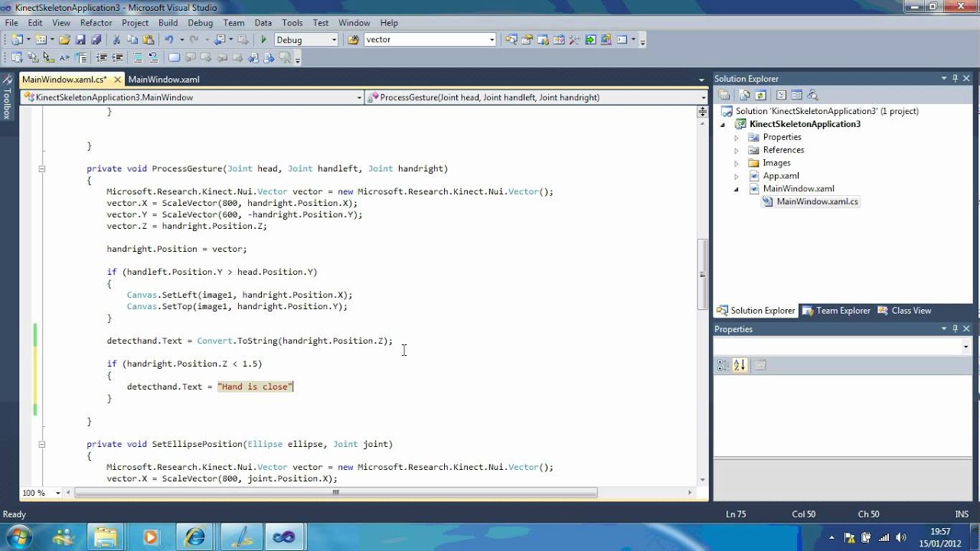The image size is (980, 551).
Task: Open the Debug configuration dropdown
Action: coord(333,40)
